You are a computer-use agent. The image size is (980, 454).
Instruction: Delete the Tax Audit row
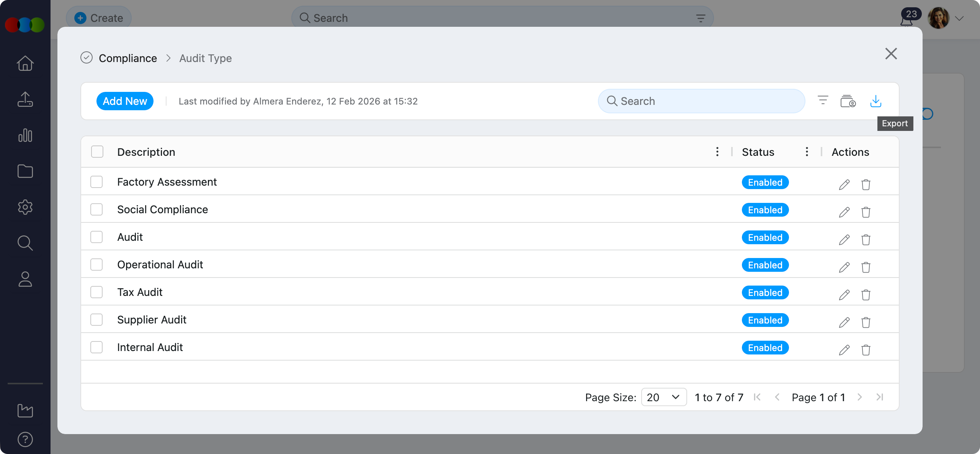click(866, 295)
